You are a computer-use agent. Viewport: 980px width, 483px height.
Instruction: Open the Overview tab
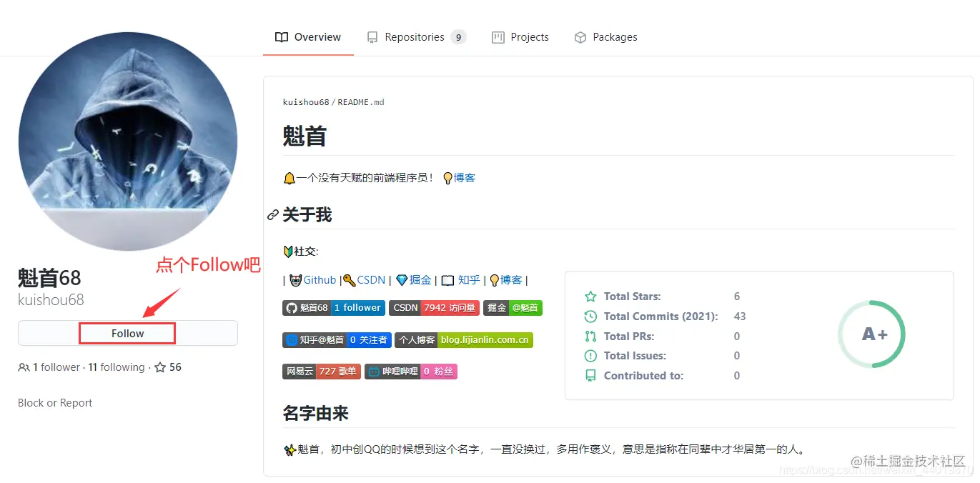coord(308,36)
